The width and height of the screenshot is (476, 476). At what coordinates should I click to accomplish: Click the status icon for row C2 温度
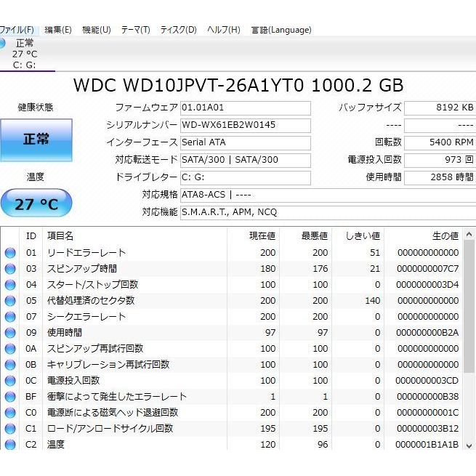pos(10,445)
